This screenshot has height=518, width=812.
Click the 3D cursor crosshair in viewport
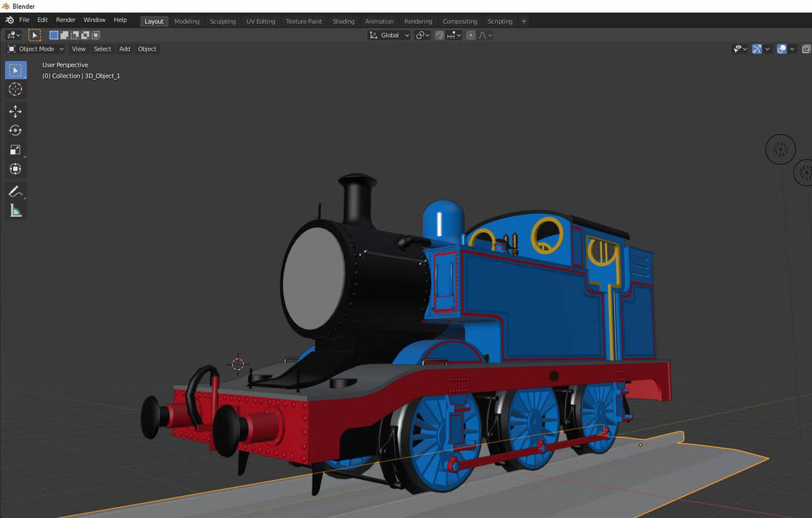click(238, 364)
